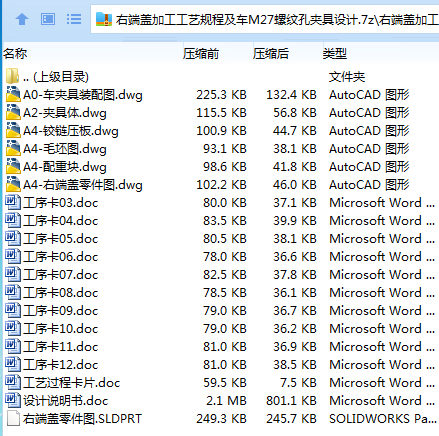Select the file name A2-夹具体.dwg
439x436 pixels.
pos(65,113)
